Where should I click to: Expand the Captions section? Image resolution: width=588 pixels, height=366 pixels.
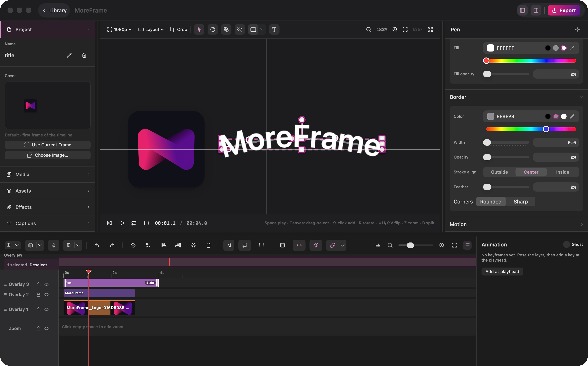coord(48,223)
